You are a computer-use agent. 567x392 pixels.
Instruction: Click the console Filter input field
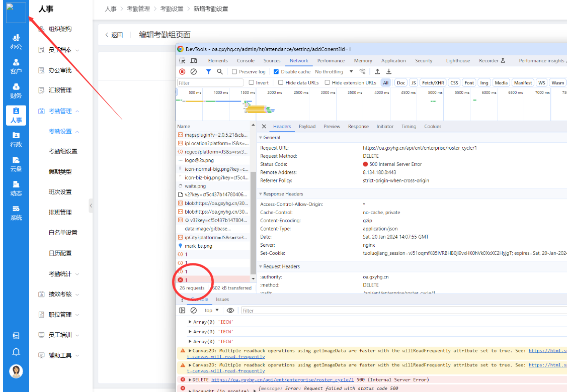403,311
